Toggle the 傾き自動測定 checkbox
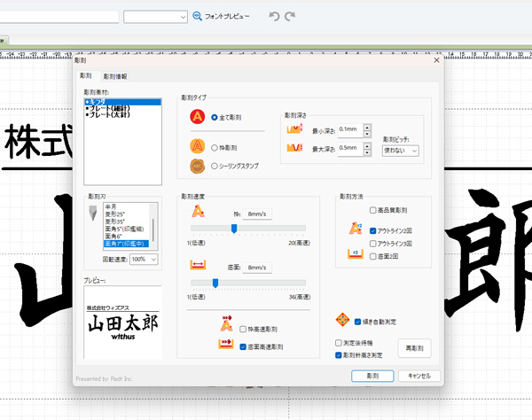 coord(357,322)
